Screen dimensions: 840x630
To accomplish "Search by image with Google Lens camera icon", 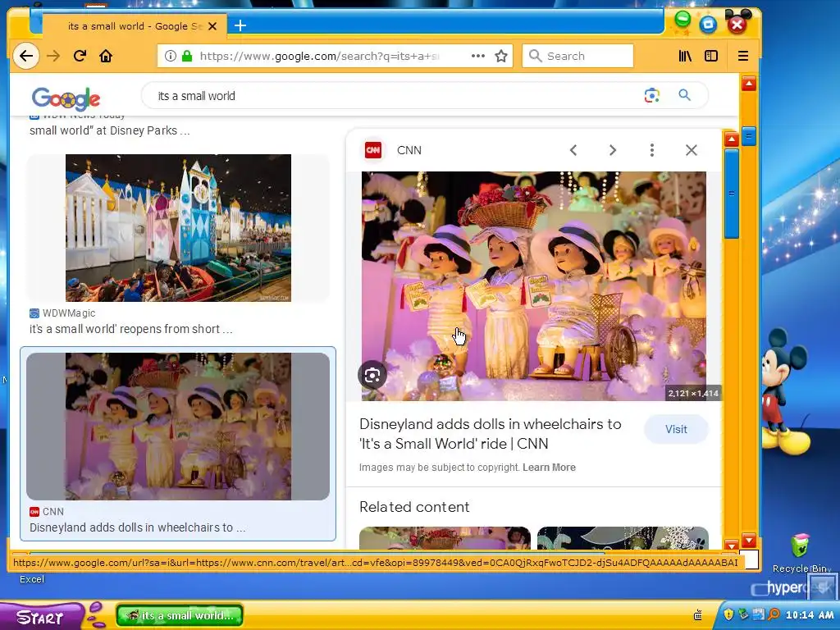I will (x=652, y=95).
